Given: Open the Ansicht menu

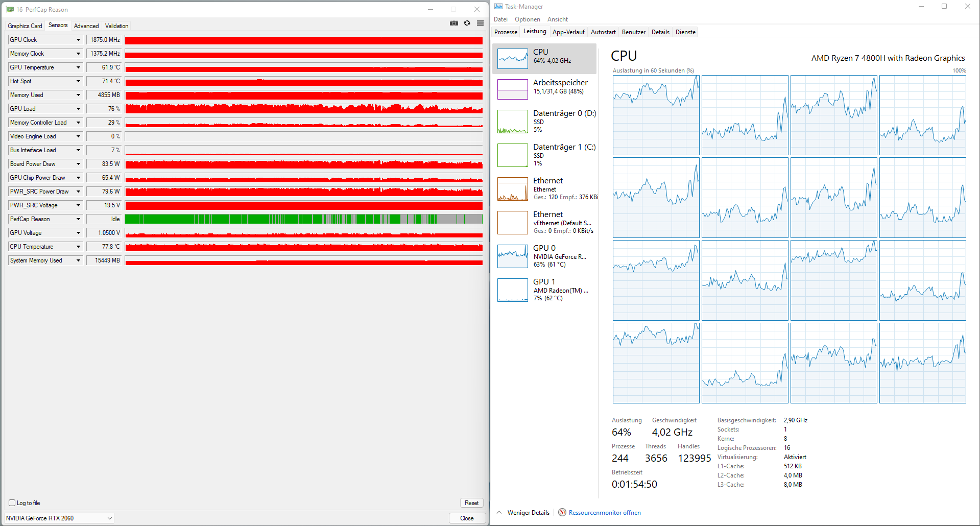Looking at the screenshot, I should [x=557, y=19].
